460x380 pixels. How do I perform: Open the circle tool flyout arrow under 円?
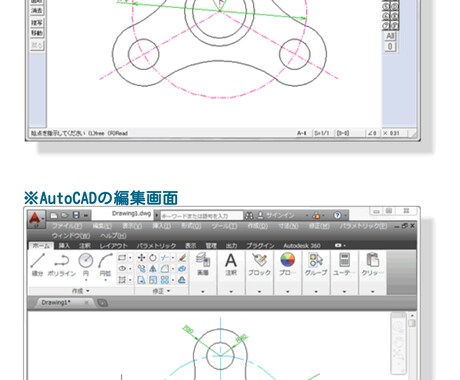(86, 281)
